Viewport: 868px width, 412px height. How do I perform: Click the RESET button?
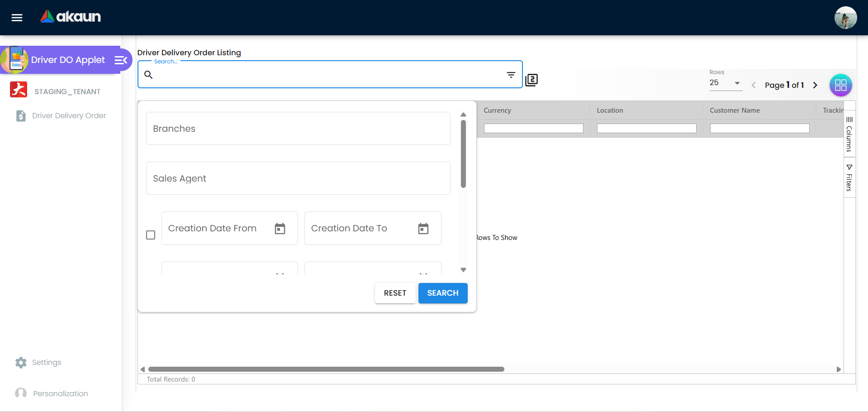395,293
